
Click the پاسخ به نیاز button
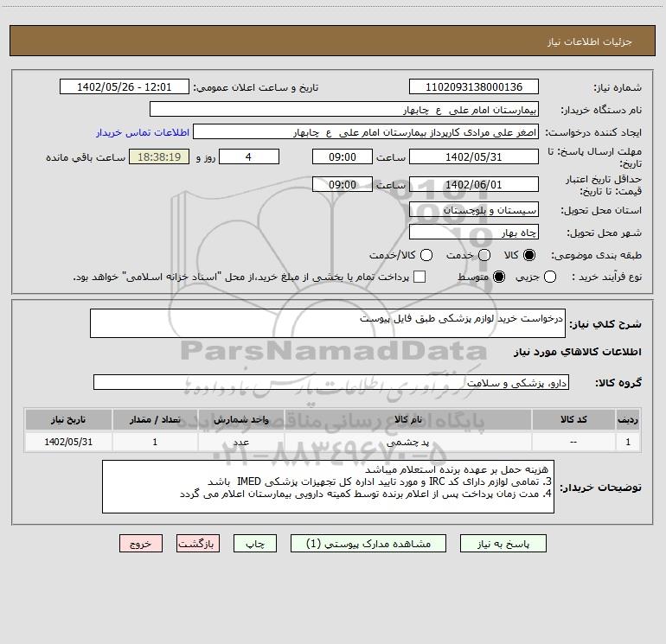point(503,544)
